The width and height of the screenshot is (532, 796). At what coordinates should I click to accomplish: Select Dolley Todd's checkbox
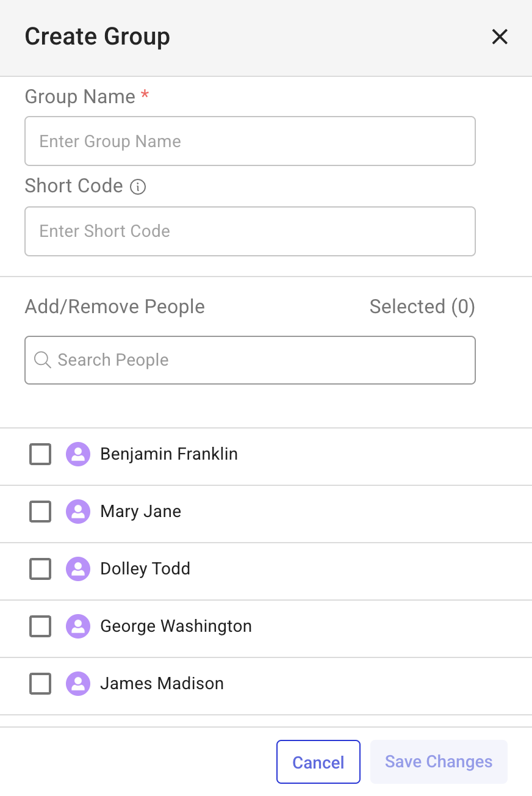tap(40, 569)
